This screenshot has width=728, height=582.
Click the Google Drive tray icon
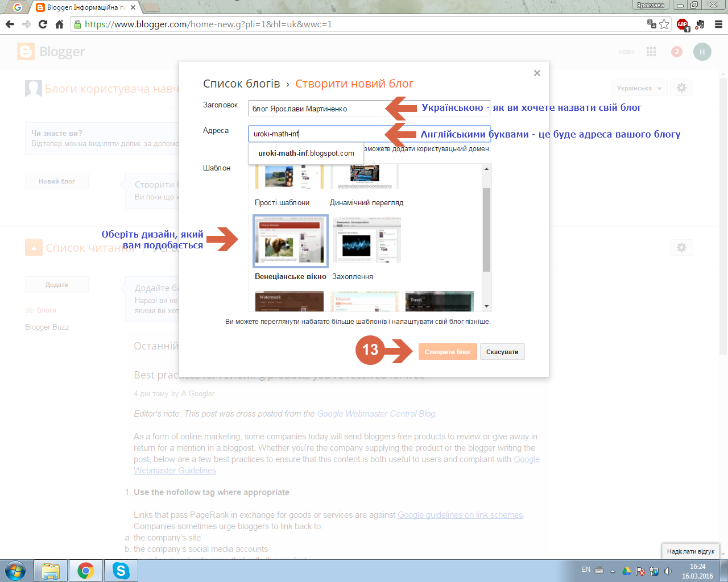point(626,571)
